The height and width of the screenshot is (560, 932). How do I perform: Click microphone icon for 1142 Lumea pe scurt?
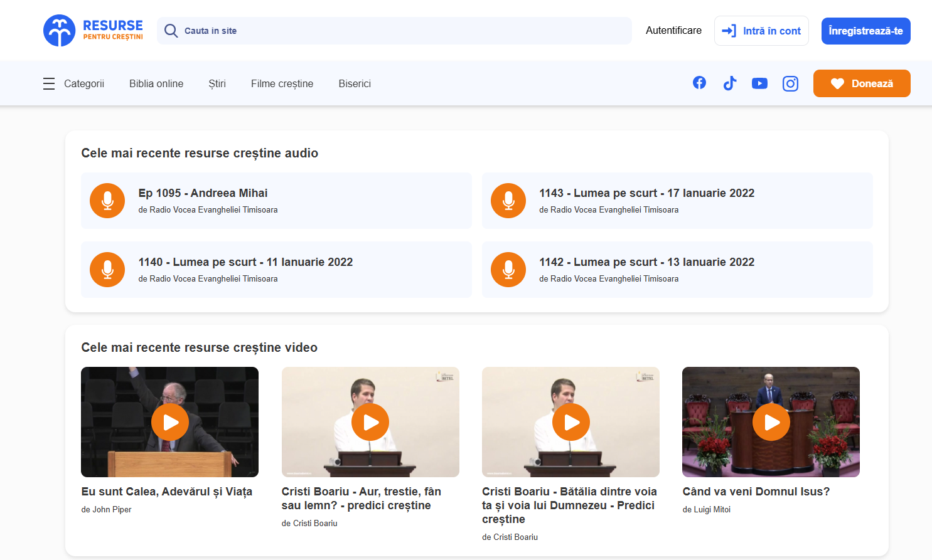[x=508, y=270]
